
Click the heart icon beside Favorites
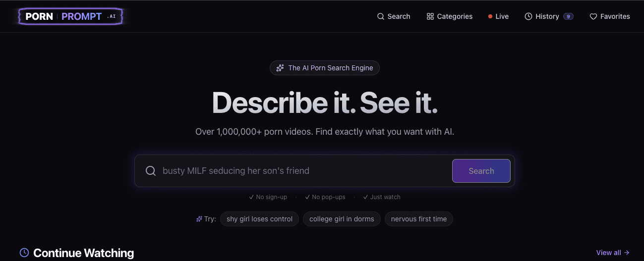[x=593, y=16]
